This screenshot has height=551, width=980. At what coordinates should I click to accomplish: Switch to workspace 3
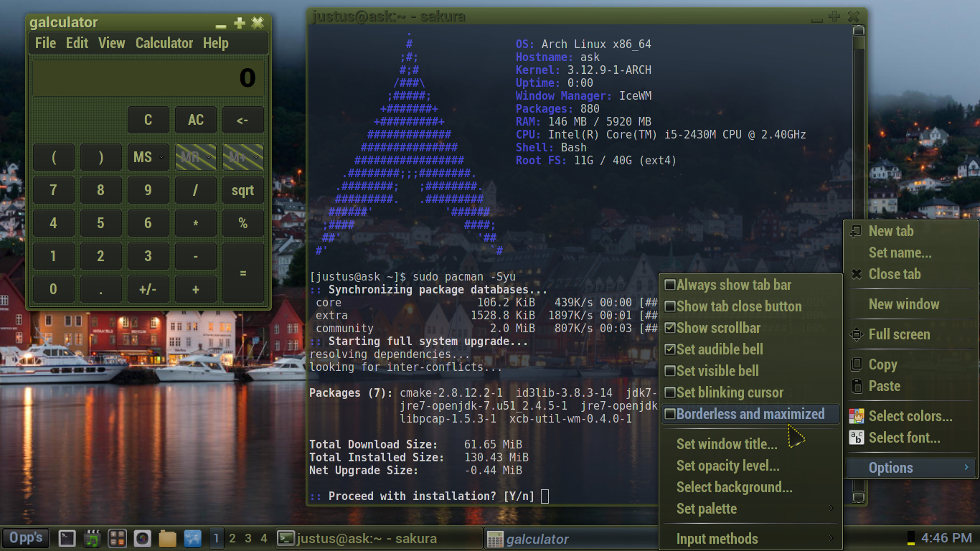(248, 538)
